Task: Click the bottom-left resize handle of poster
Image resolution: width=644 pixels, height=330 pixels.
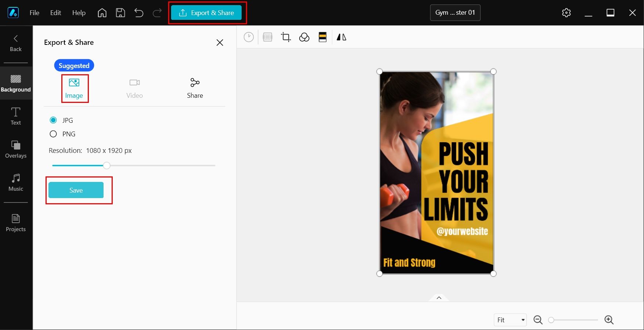Action: [x=380, y=274]
